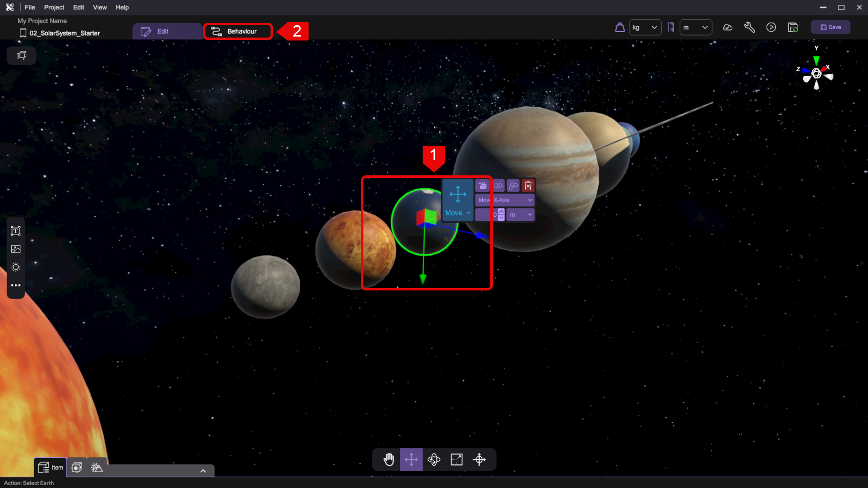Click the Action: Select Earth status text
The height and width of the screenshot is (488, 868).
click(29, 483)
